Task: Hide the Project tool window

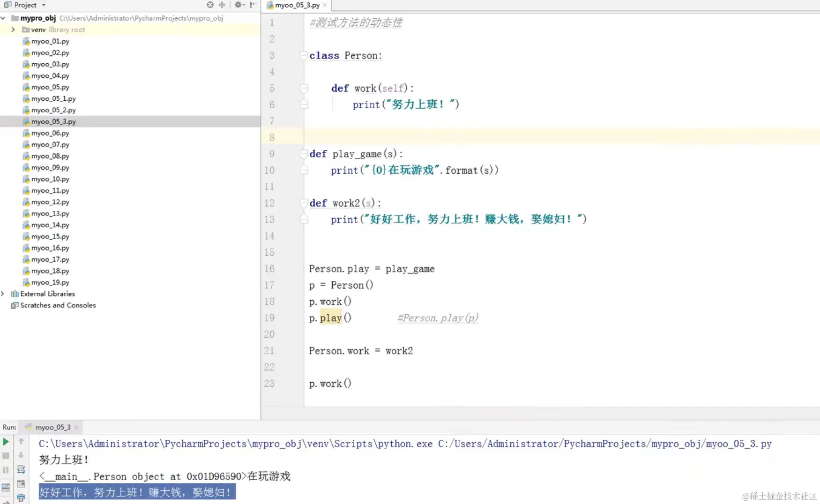Action: pos(253,5)
